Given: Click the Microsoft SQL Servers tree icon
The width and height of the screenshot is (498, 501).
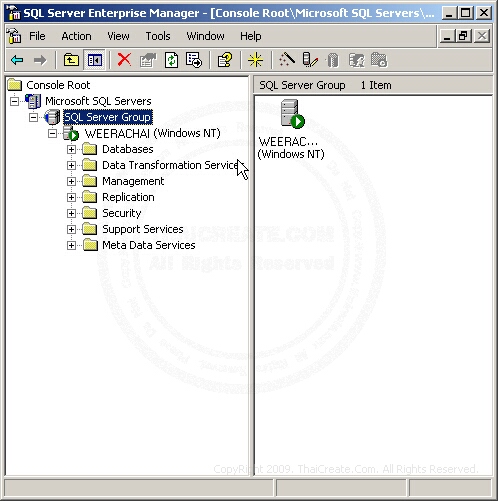Looking at the screenshot, I should click(x=33, y=101).
